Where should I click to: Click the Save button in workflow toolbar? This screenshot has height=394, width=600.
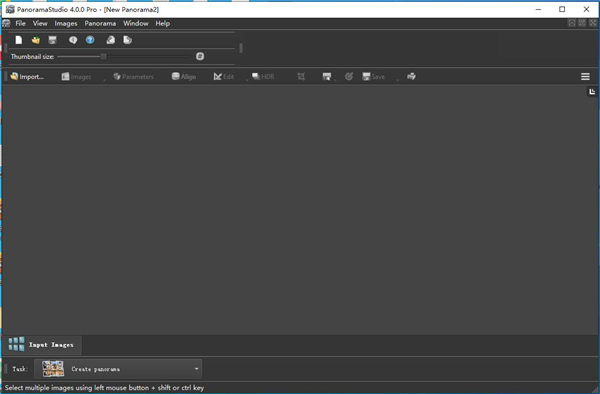[373, 77]
